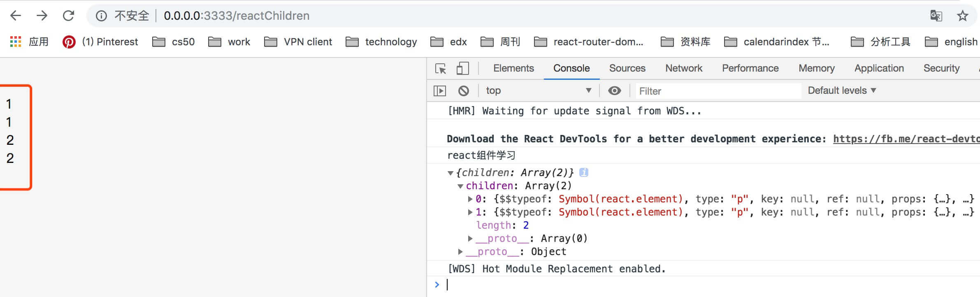Switch to the Sources tab

coord(627,68)
